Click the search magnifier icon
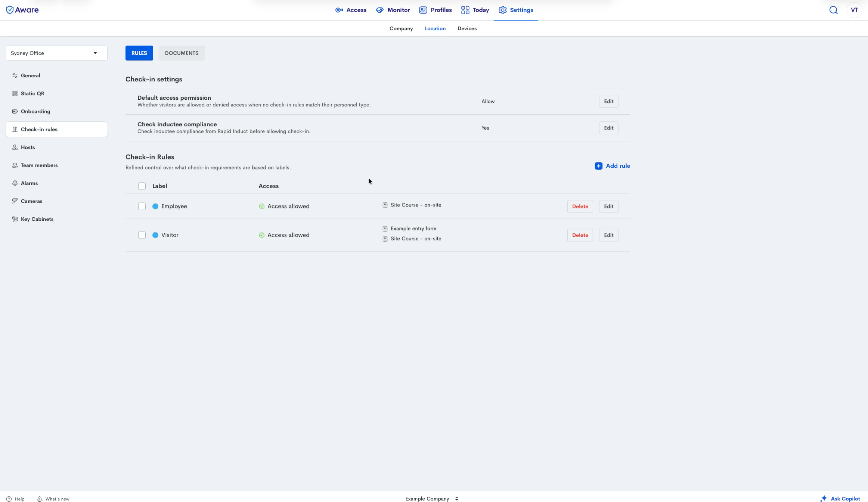 point(833,10)
